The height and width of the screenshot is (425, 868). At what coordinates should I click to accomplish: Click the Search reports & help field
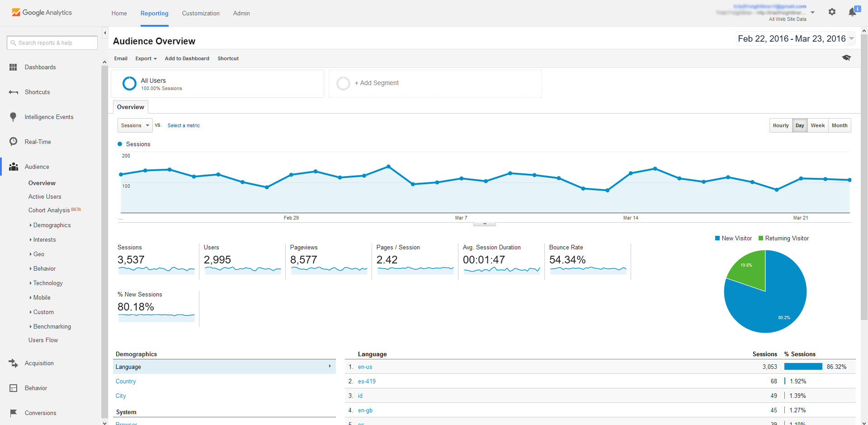coord(52,43)
